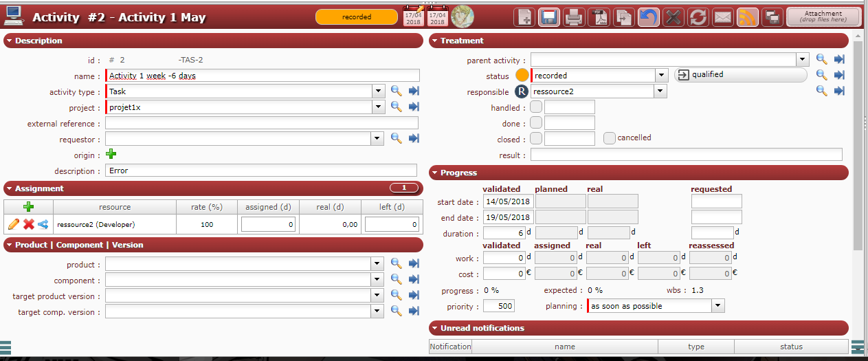Print the activity with the printer icon
The height and width of the screenshot is (361, 868).
coord(573,18)
